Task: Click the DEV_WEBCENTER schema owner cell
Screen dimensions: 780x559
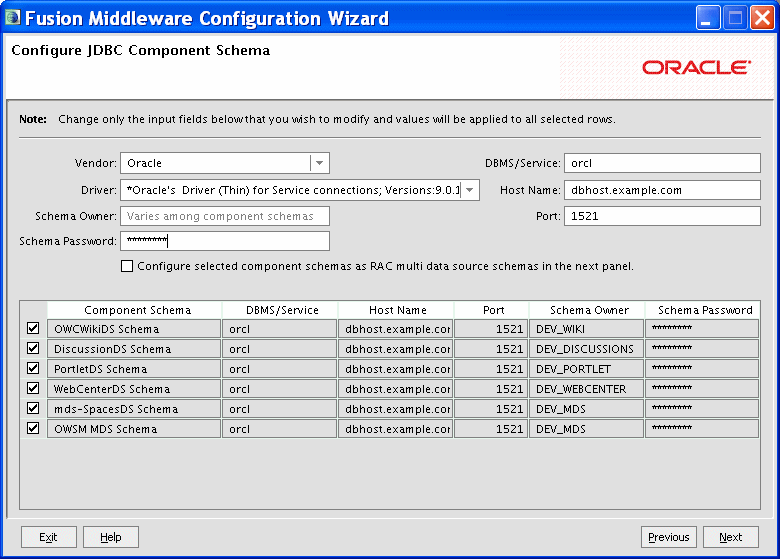Action: (x=586, y=388)
